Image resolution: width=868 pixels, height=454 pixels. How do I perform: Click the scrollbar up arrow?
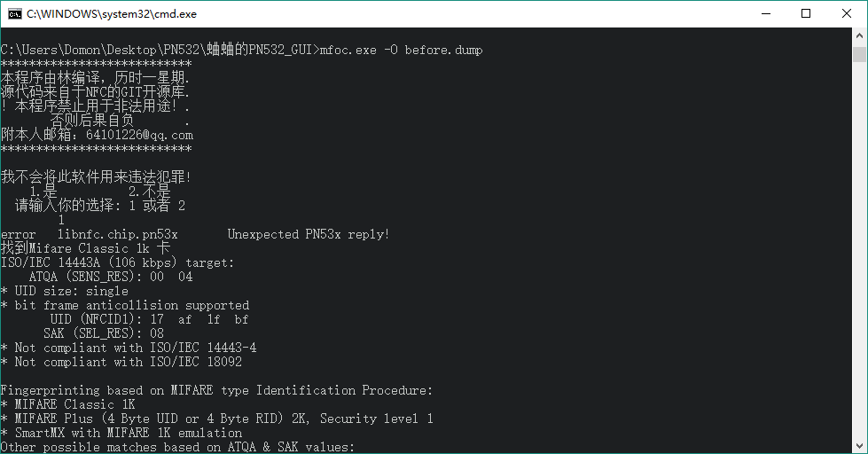pos(859,35)
